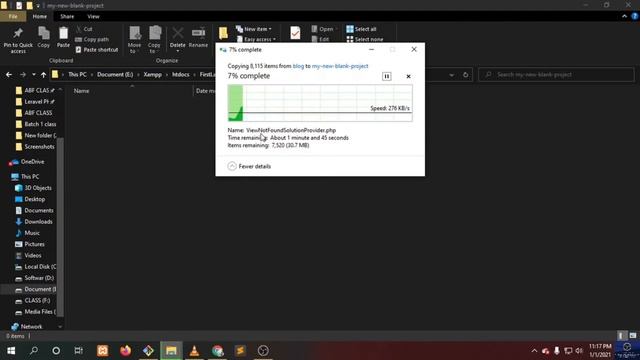Viewport: 640px width, 360px height.
Task: Open the blog source folder link
Action: (x=298, y=66)
